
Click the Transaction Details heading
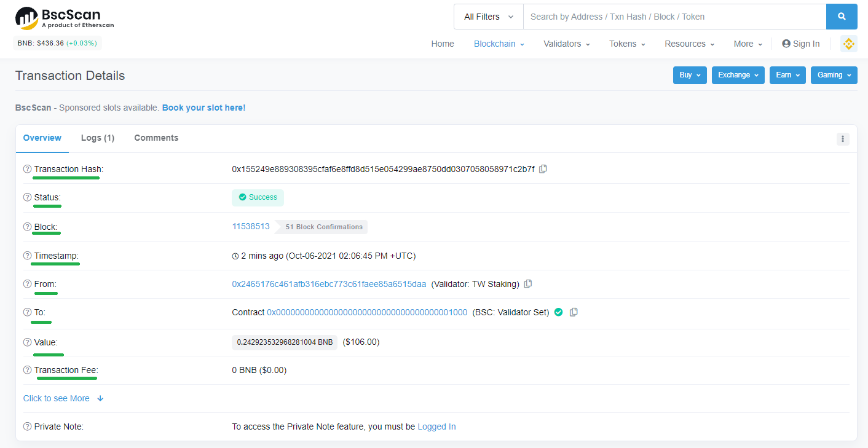[x=70, y=76]
